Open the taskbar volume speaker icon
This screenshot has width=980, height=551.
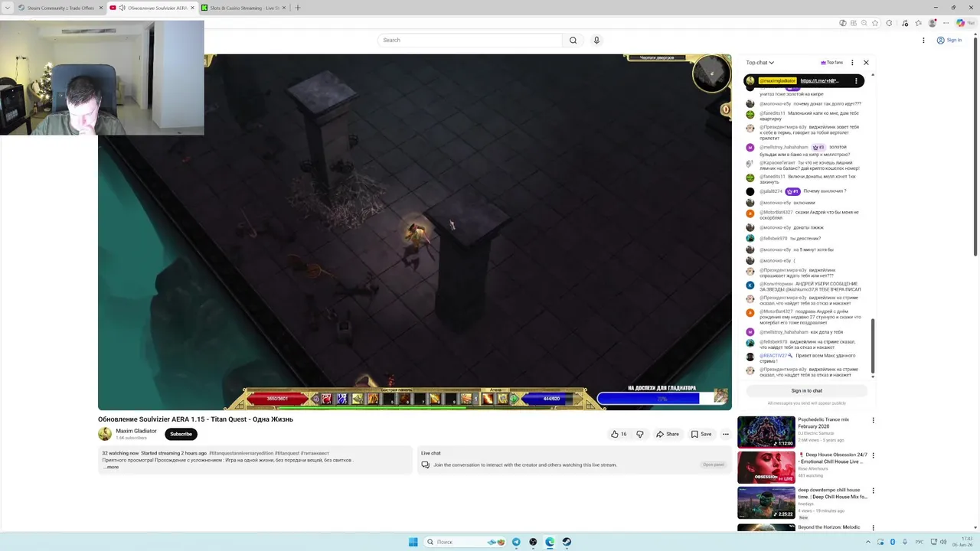click(943, 542)
